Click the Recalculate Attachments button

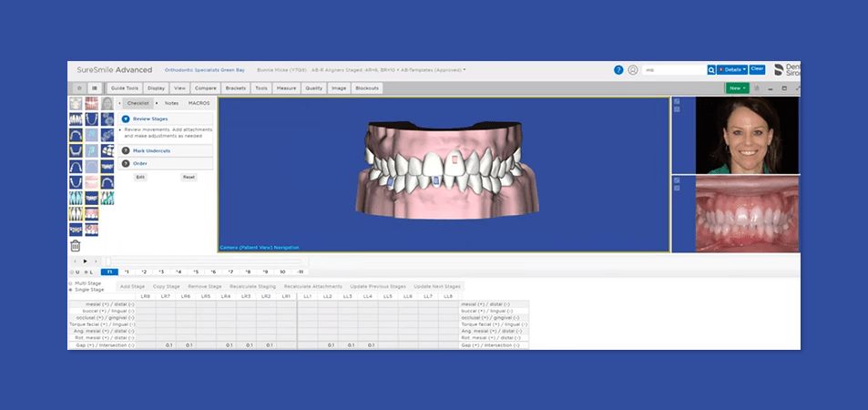pos(312,286)
